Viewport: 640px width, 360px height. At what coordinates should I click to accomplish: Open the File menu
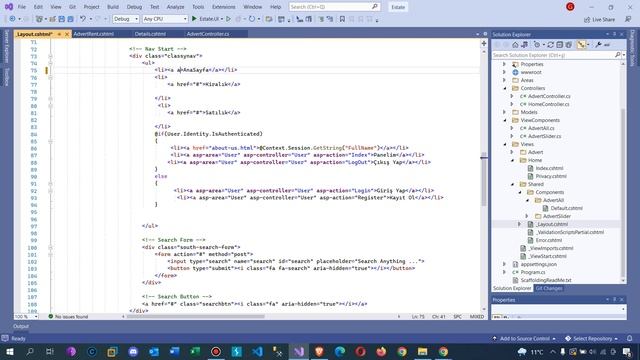pyautogui.click(x=22, y=7)
